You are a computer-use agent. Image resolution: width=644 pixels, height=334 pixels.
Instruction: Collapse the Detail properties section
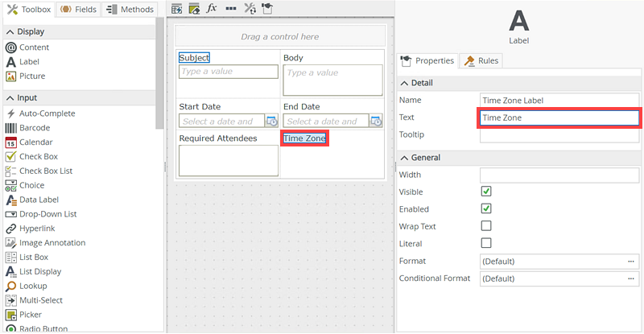click(405, 83)
